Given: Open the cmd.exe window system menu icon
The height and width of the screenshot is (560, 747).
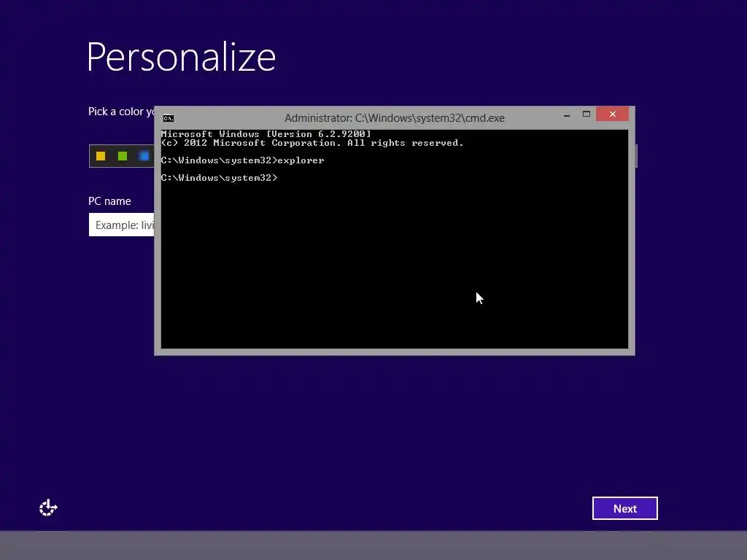Looking at the screenshot, I should (169, 118).
